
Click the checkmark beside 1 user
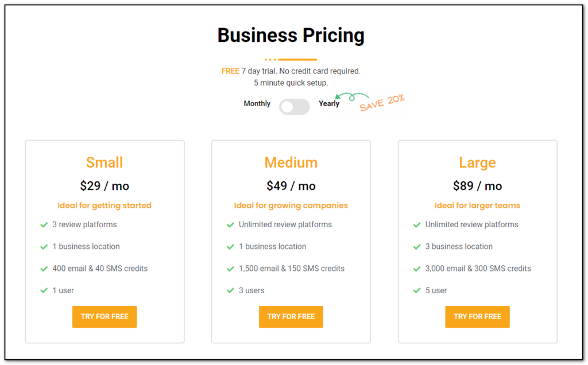click(x=44, y=290)
